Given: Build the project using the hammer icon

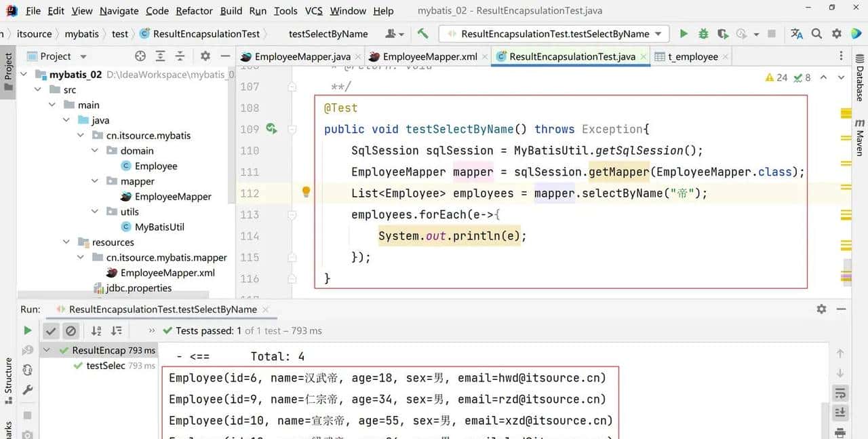Looking at the screenshot, I should point(423,34).
